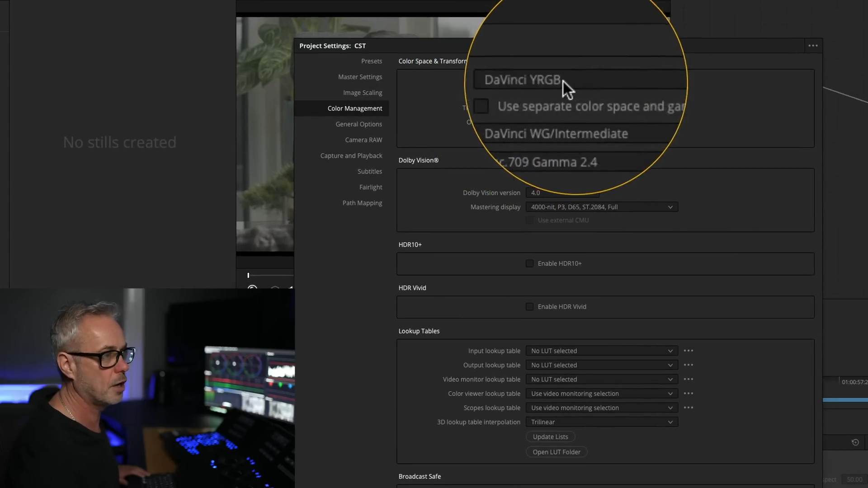Open General Options section
This screenshot has height=488, width=868.
click(359, 124)
